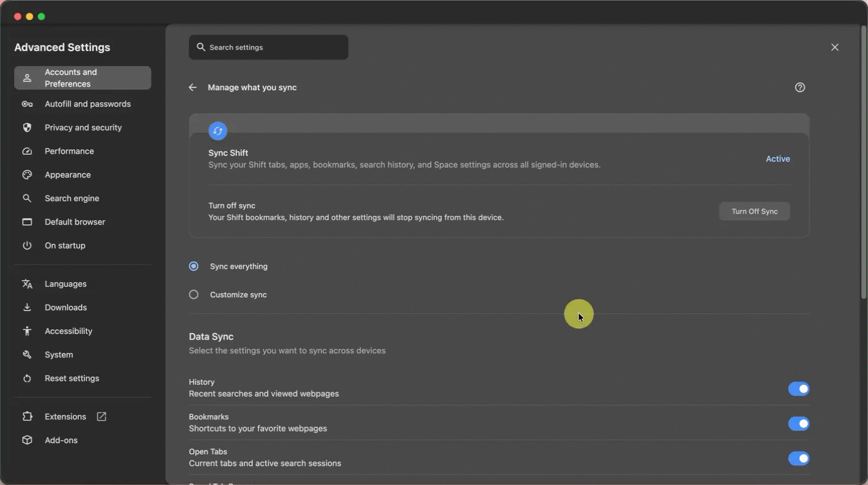Click 'Recent searches and viewed webpages' description
The width and height of the screenshot is (868, 485).
[x=264, y=394]
